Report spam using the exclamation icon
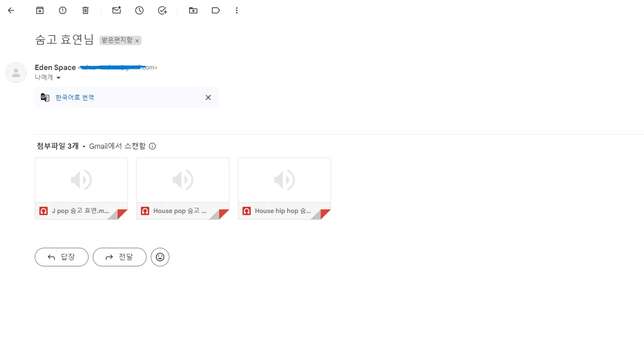The image size is (644, 355). pos(63,10)
